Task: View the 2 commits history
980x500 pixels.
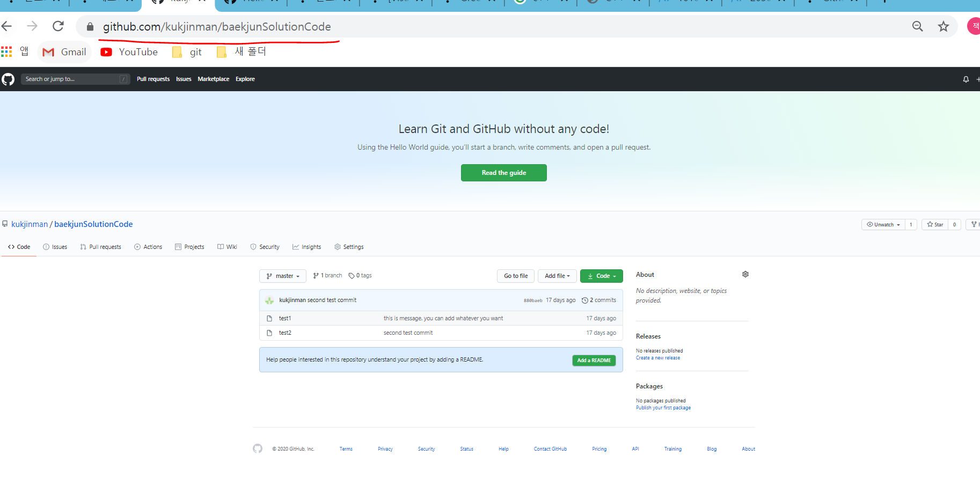Action: tap(599, 300)
